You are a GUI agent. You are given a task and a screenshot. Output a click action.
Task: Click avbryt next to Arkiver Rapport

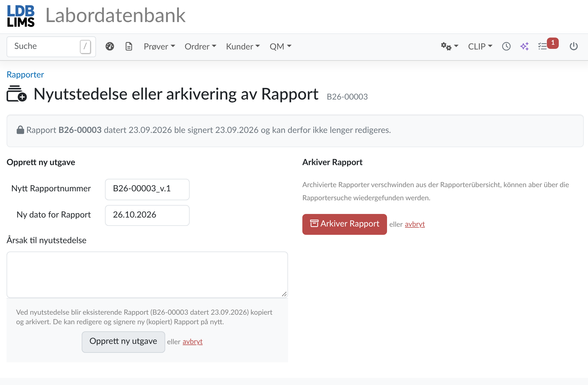coord(415,224)
